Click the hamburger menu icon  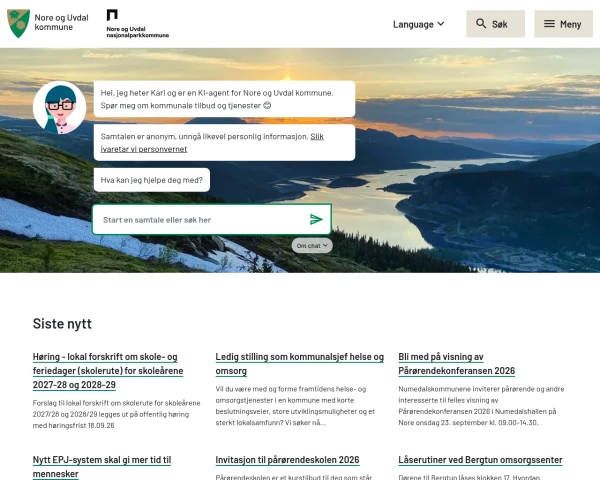tap(549, 24)
